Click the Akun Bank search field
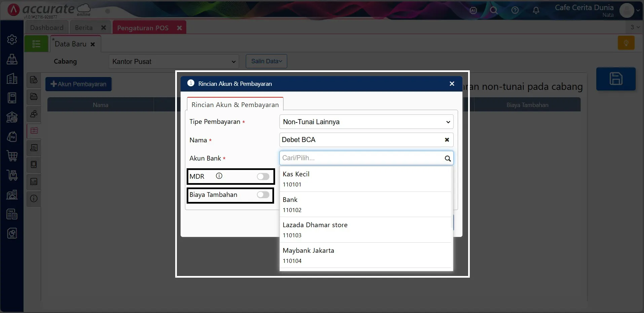 362,158
